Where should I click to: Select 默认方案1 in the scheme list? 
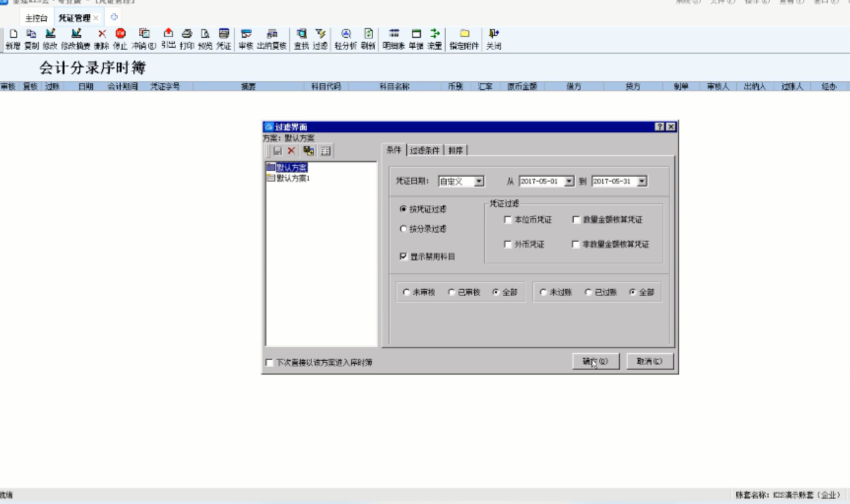(x=293, y=178)
